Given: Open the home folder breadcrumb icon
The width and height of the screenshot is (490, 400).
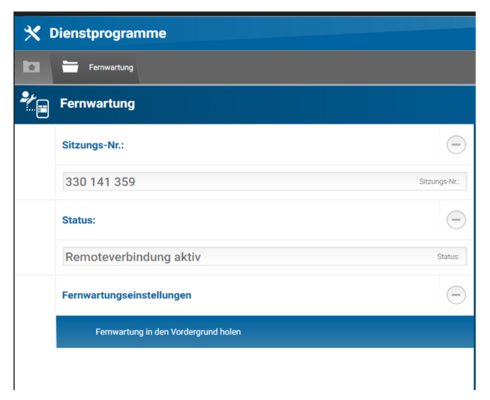Looking at the screenshot, I should [31, 67].
